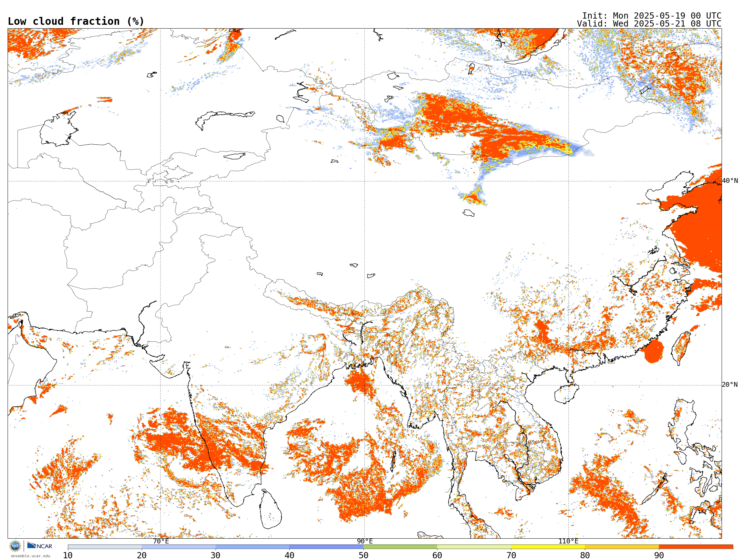Click the colorbar tick label 50
The image size is (744, 560).
pyautogui.click(x=363, y=556)
